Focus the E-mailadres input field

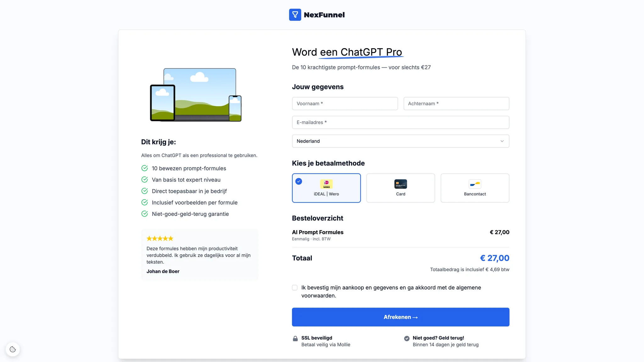[x=401, y=122]
